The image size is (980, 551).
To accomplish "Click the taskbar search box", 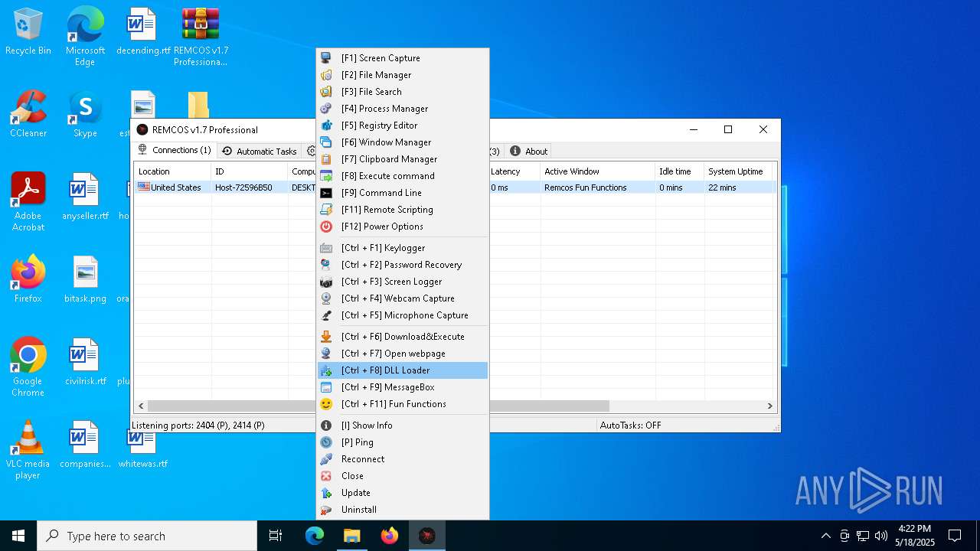I will click(147, 536).
